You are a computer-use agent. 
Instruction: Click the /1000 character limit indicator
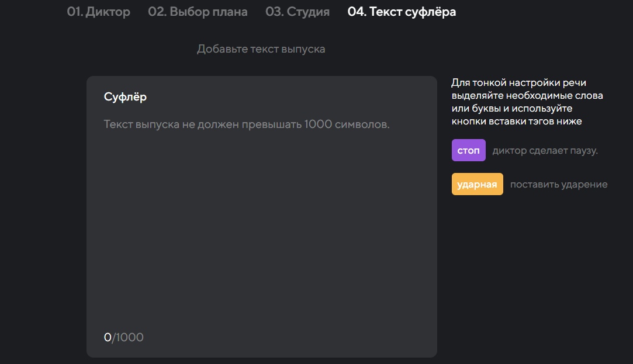point(128,337)
